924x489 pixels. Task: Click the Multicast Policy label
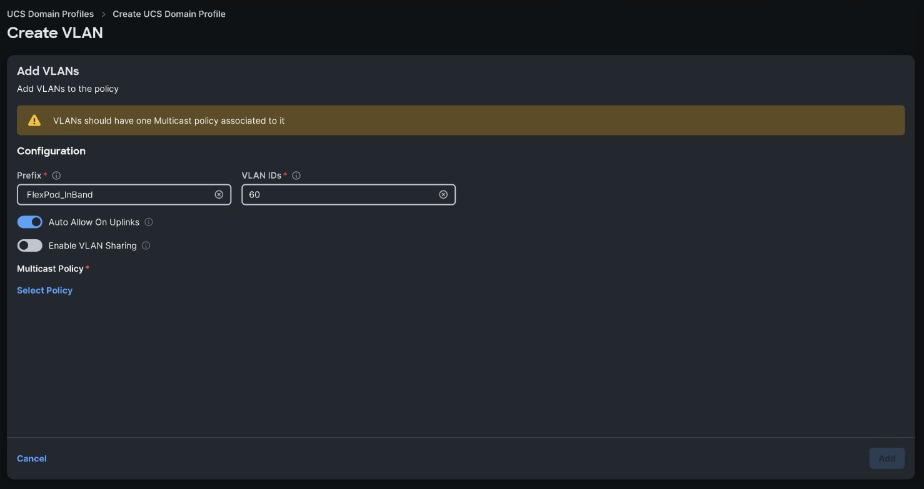50,269
